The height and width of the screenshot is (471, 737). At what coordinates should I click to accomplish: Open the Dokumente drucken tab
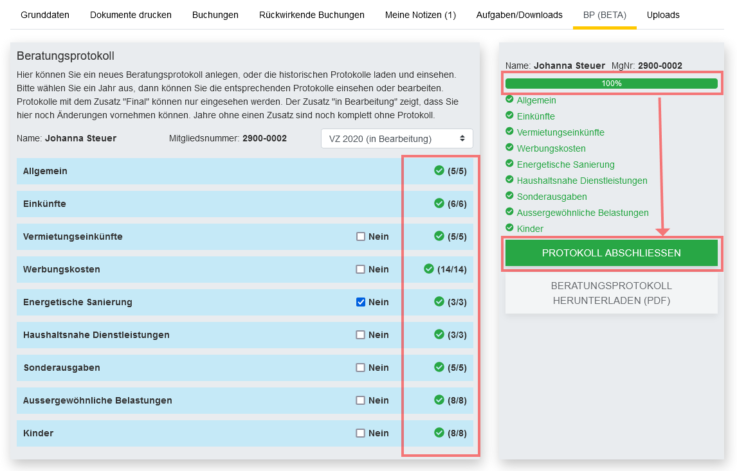pos(131,15)
